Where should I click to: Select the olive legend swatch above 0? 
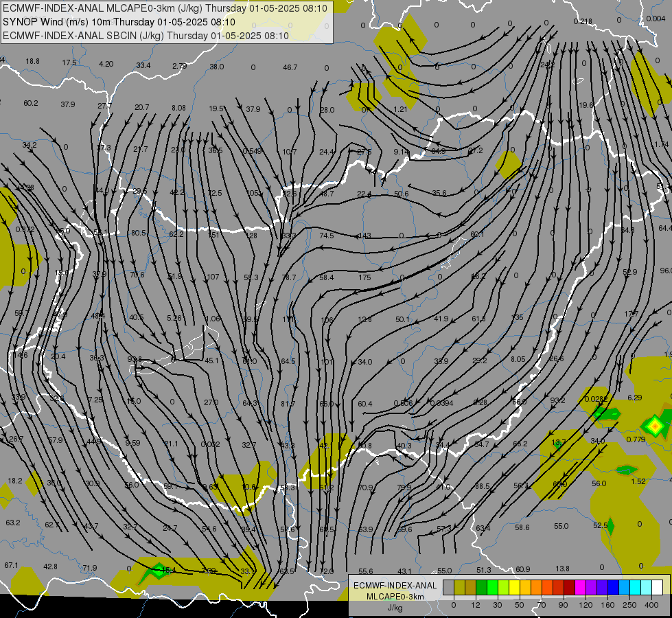[x=459, y=587]
